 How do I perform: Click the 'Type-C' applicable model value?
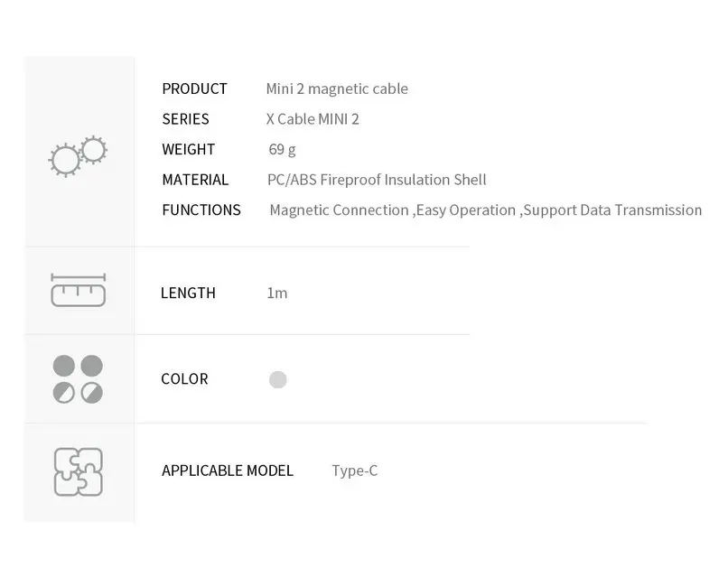point(354,471)
